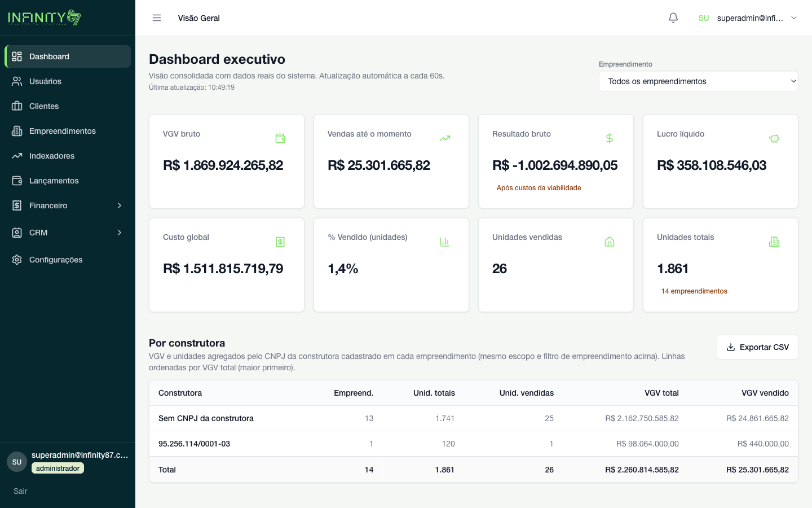
Task: Click the Total row label
Action: click(x=167, y=470)
